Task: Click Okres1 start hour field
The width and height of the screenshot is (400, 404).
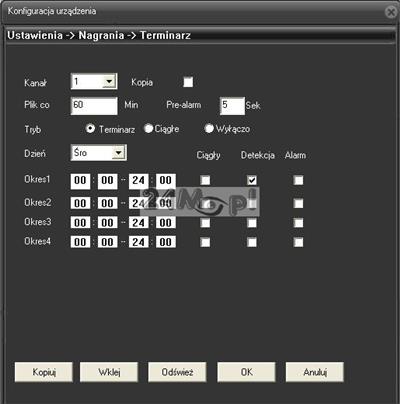Action: [x=80, y=181]
